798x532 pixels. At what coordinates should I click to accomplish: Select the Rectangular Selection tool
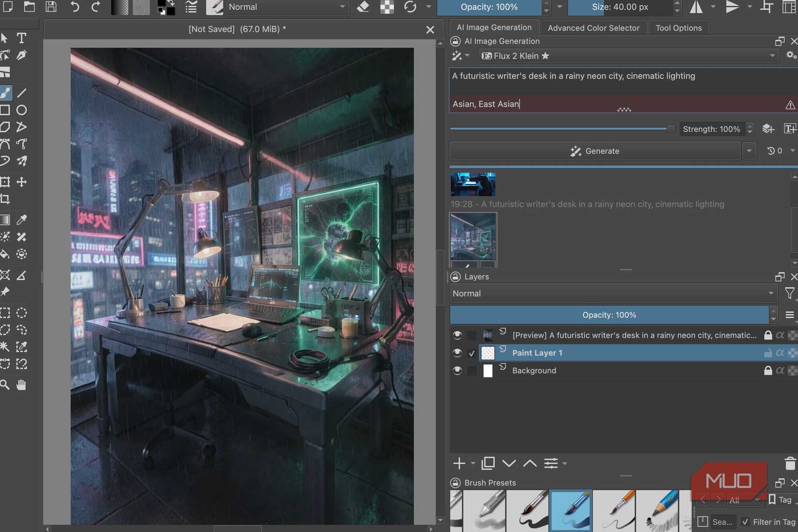[x=5, y=313]
